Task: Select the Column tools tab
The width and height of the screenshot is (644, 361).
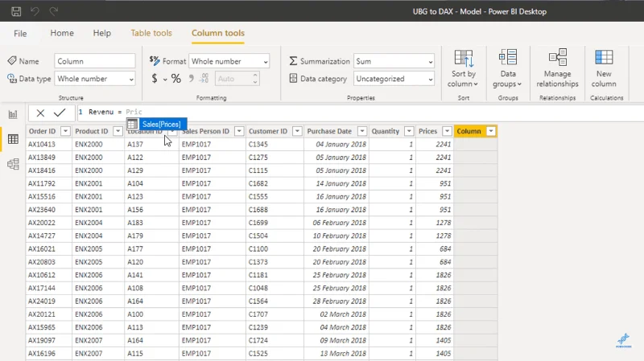Action: (217, 33)
